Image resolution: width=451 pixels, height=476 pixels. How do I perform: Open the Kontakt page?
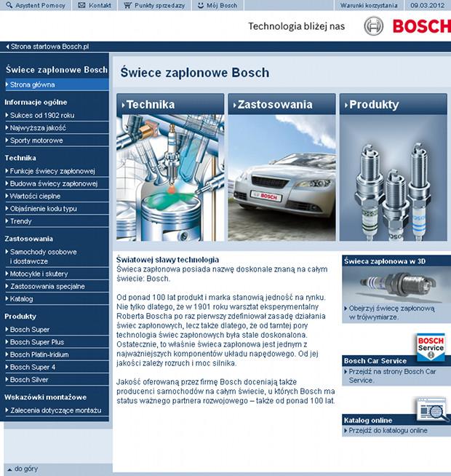pos(100,6)
